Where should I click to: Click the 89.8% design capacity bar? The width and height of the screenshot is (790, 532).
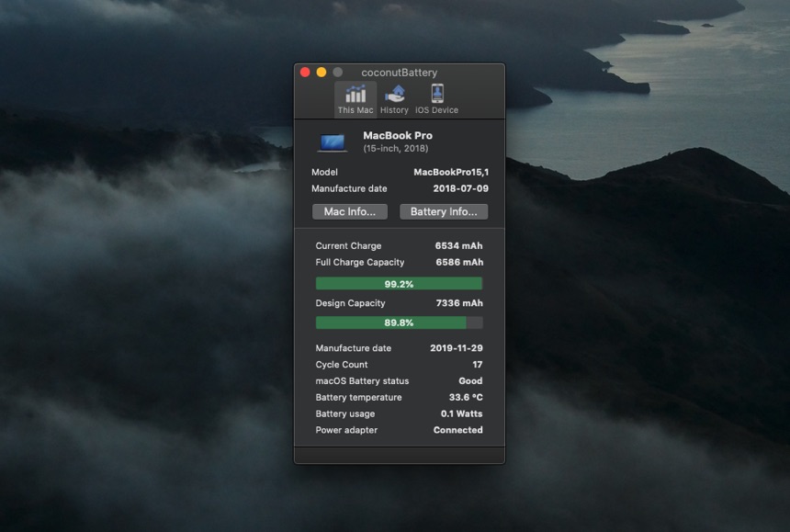pyautogui.click(x=399, y=323)
